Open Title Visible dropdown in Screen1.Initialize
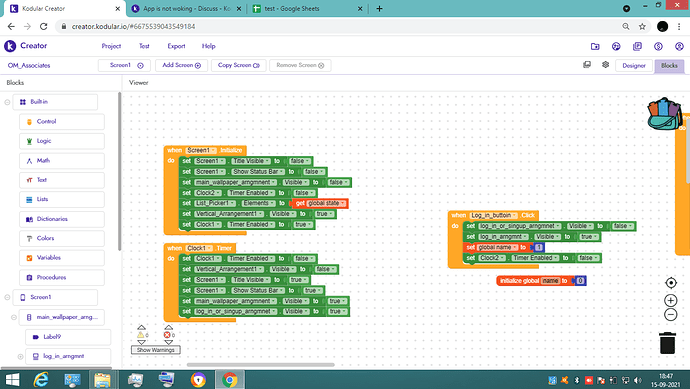Screen dimensions: 690x389 (251, 161)
